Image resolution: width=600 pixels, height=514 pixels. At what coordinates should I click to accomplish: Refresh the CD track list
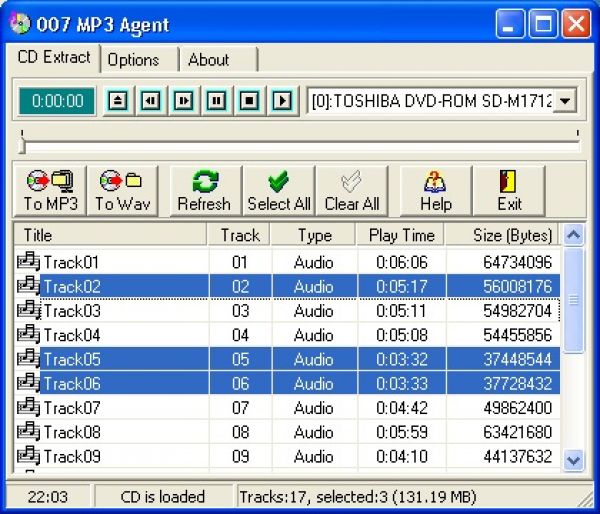pos(204,190)
